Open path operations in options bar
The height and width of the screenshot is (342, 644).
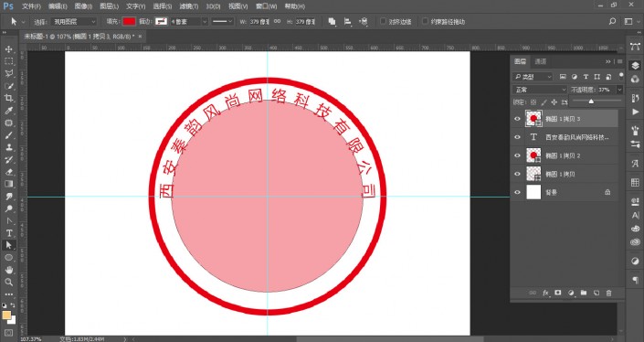[332, 22]
